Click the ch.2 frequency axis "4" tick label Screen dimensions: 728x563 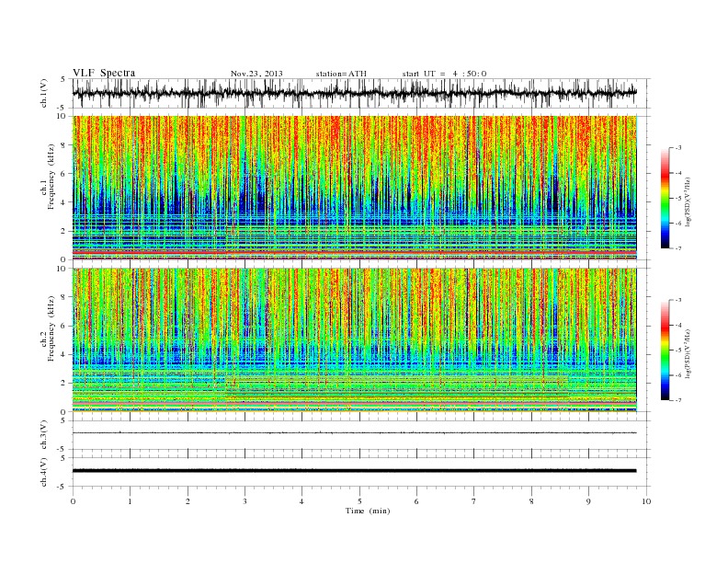click(x=64, y=354)
